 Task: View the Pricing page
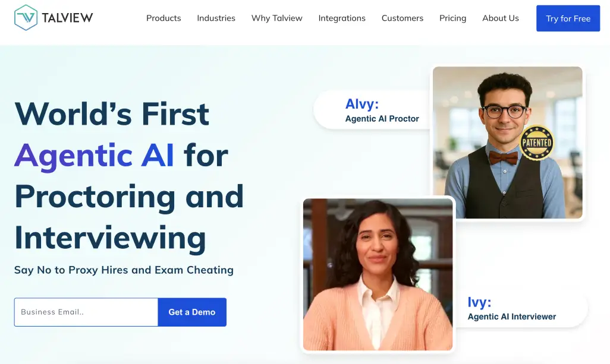pyautogui.click(x=452, y=18)
